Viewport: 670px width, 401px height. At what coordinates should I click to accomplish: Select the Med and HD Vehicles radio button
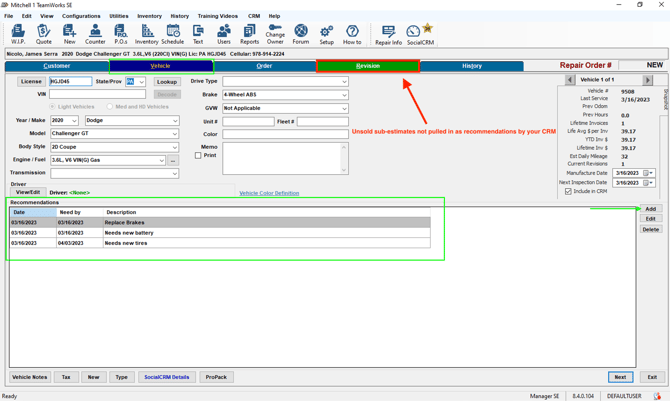tap(110, 106)
